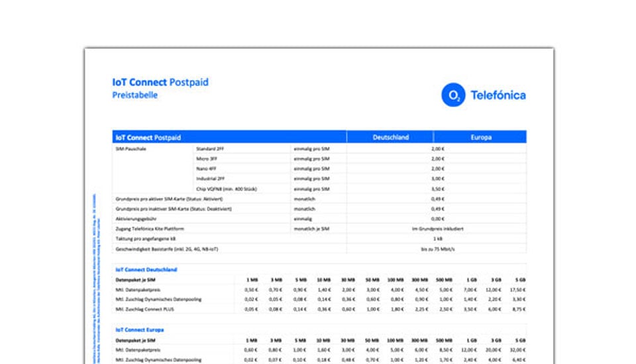Click 0,49 € in the inaktiver SIM-Karte row

pos(438,208)
